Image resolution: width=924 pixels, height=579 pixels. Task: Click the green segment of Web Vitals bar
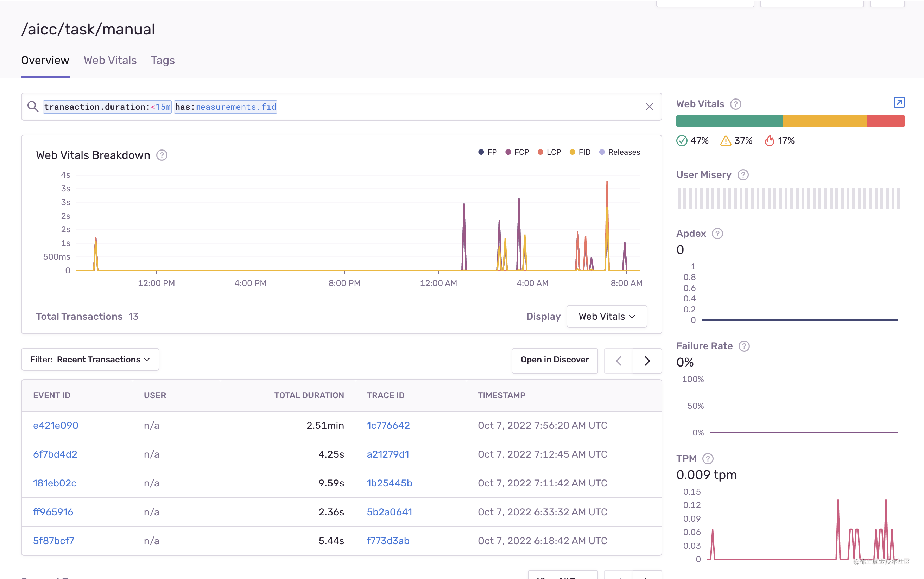729,121
